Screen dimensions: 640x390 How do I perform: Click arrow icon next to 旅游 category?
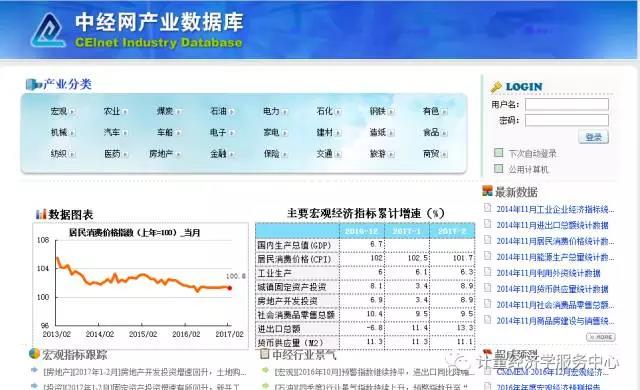click(x=391, y=154)
